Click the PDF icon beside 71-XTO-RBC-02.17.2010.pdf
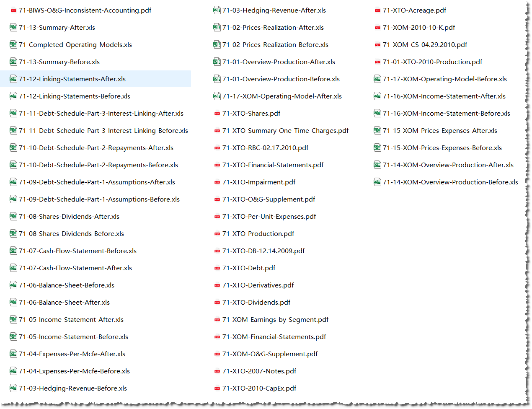Viewport: 532px width, 409px height. pyautogui.click(x=217, y=148)
